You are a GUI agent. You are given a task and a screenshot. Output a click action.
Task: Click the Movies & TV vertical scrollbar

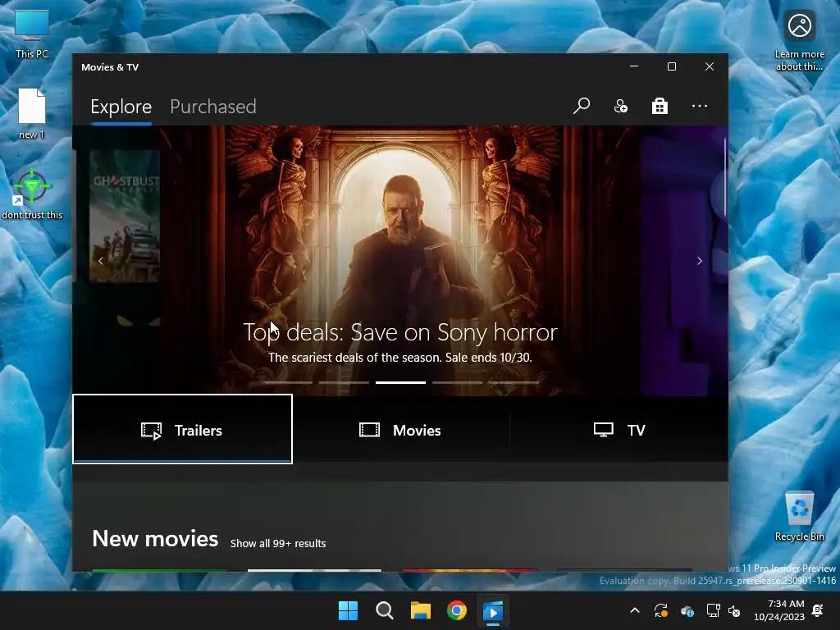pyautogui.click(x=725, y=177)
